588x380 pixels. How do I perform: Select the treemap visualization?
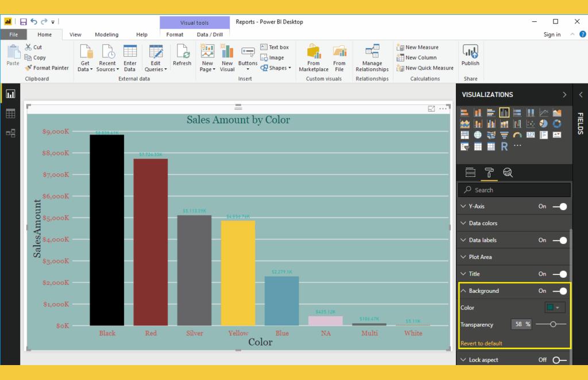(465, 135)
